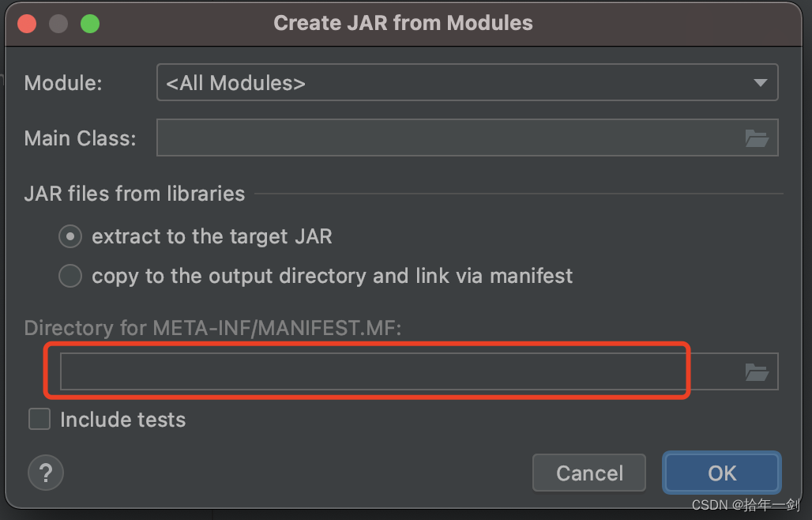
Task: Dismiss the dialog with Cancel
Action: click(588, 473)
